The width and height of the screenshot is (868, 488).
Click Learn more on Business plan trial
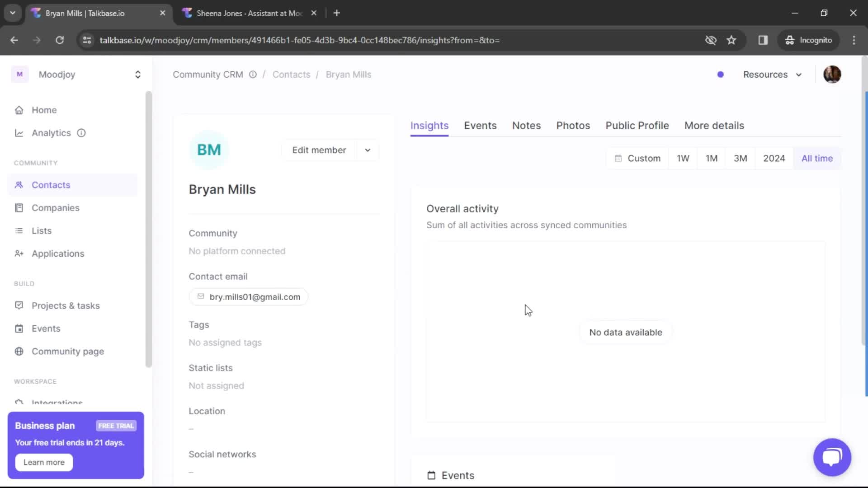click(x=44, y=462)
